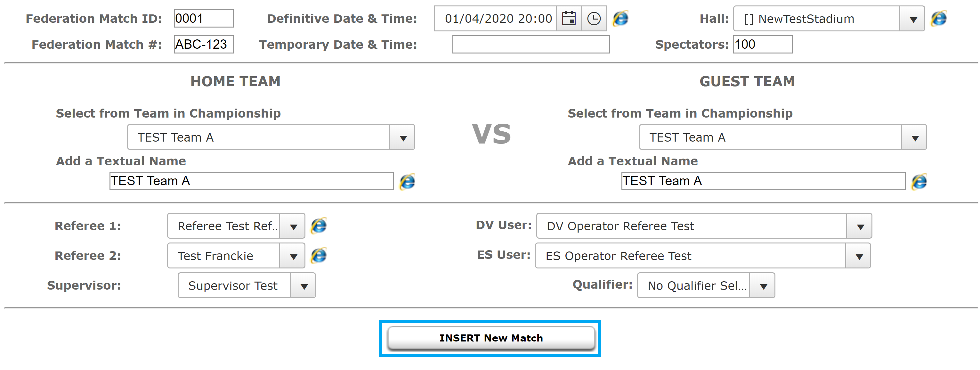Open the Qualifier dropdown

pos(706,285)
